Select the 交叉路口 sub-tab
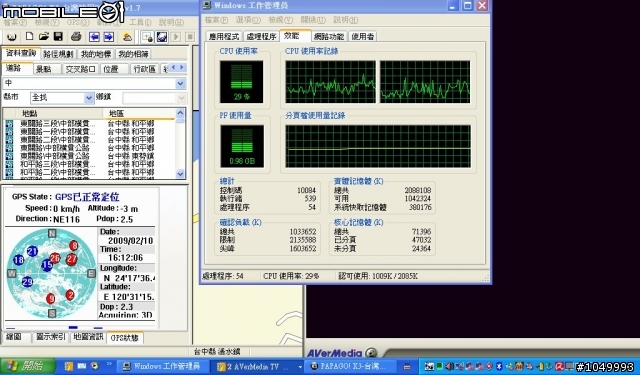This screenshot has width=640, height=375. click(x=80, y=69)
